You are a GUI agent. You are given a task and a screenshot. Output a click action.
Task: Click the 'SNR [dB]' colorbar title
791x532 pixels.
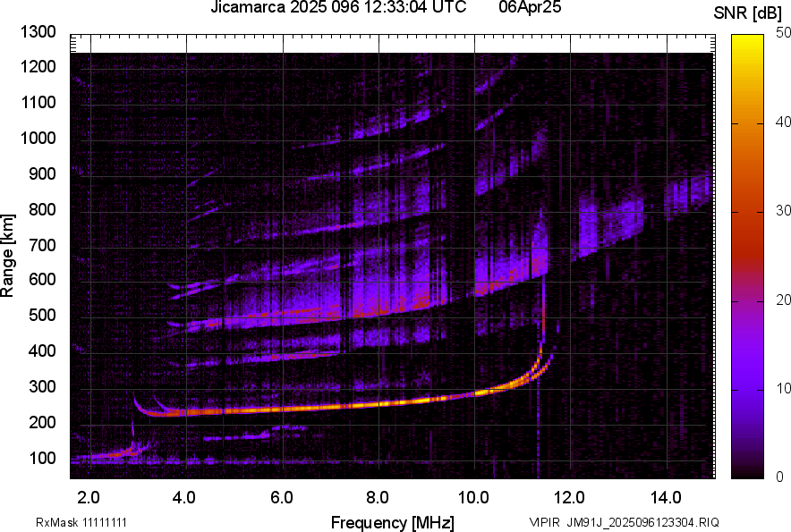click(x=748, y=13)
